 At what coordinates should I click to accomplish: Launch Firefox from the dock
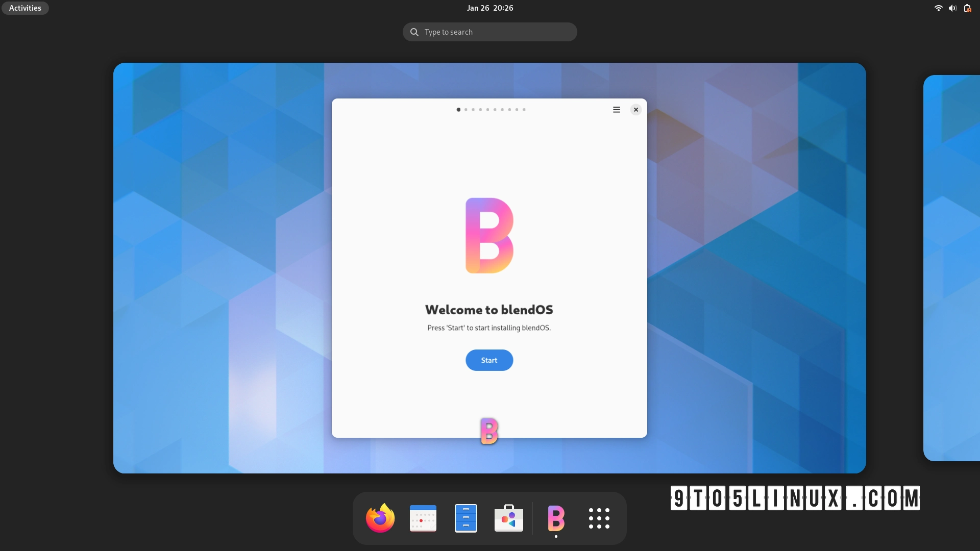click(x=379, y=518)
